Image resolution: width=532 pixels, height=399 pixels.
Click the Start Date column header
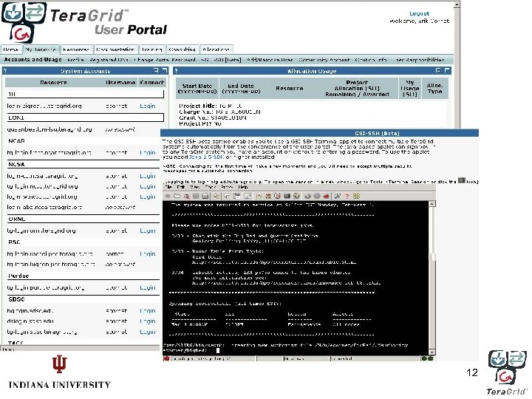[197, 89]
